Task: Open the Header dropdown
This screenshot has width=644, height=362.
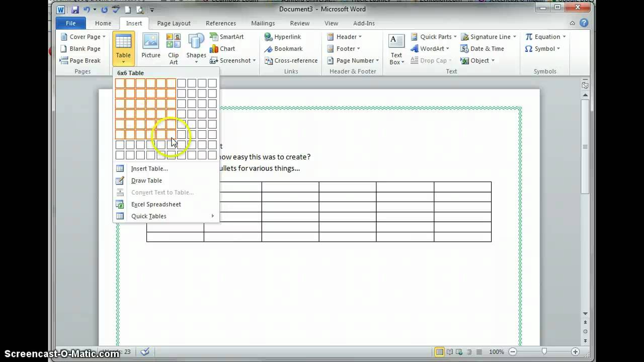Action: (345, 37)
